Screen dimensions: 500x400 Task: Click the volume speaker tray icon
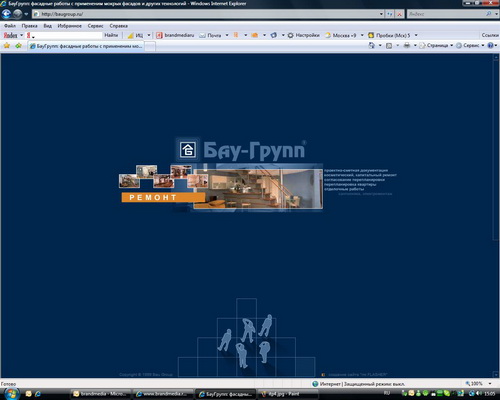480,394
